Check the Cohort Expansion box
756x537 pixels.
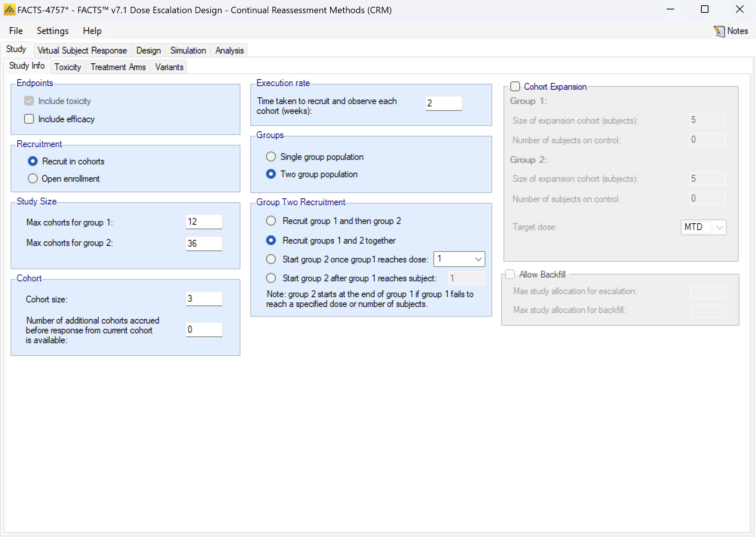(x=515, y=87)
